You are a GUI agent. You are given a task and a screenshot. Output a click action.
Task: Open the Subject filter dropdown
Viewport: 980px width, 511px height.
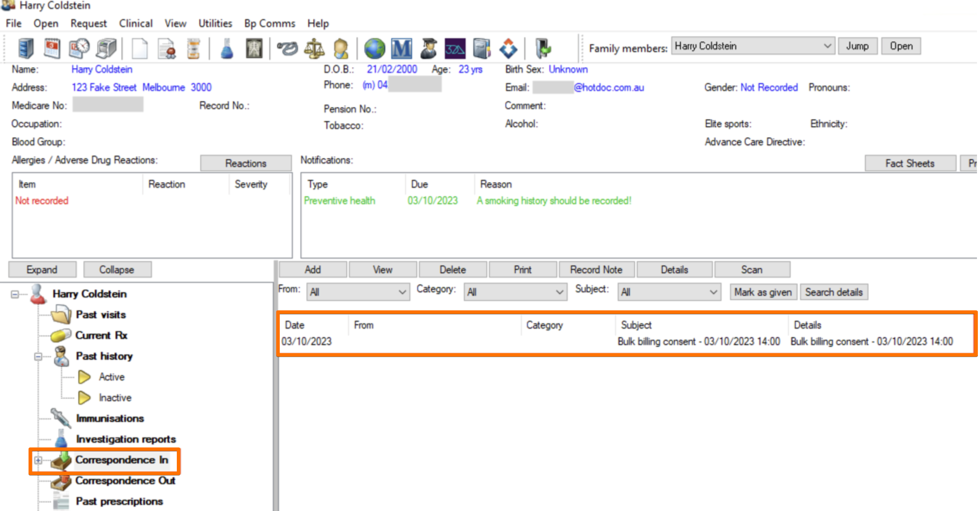(669, 292)
